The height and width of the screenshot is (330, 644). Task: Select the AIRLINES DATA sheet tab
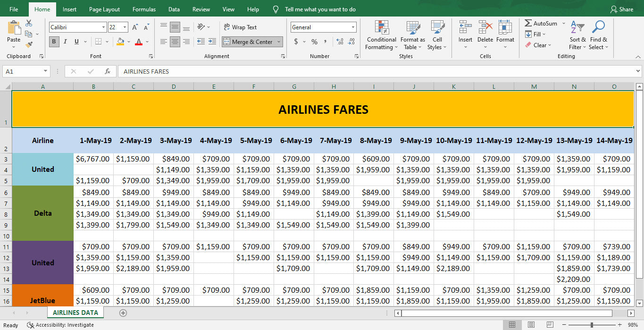pyautogui.click(x=75, y=313)
